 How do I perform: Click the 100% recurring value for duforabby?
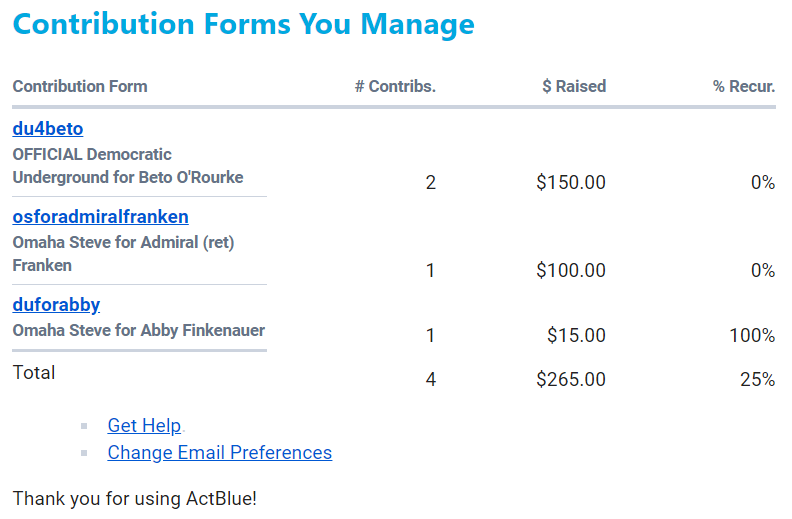pyautogui.click(x=752, y=336)
